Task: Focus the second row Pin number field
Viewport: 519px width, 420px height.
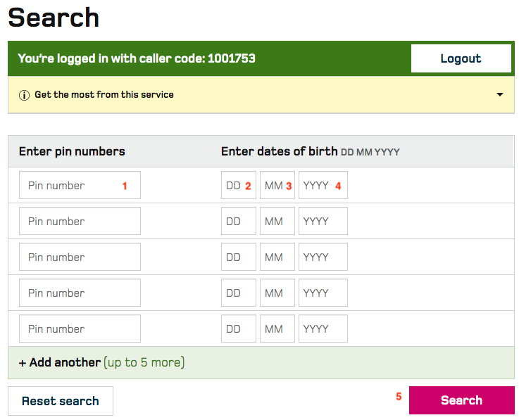Action: point(80,221)
